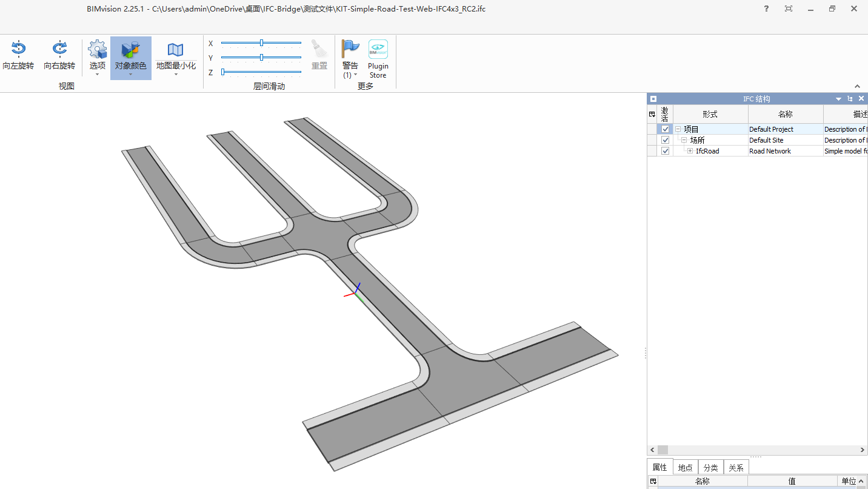This screenshot has height=489, width=868.
Task: Select the Default Site name cell
Action: pos(786,140)
